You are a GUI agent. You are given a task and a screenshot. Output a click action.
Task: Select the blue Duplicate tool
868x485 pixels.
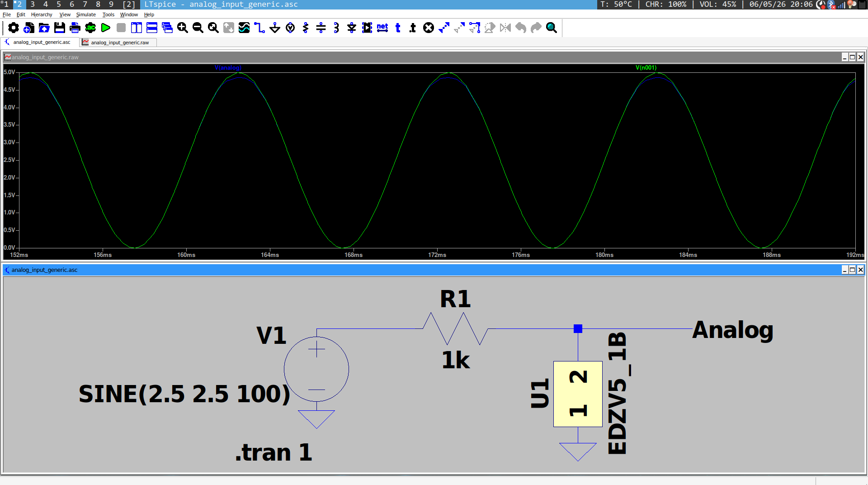444,28
